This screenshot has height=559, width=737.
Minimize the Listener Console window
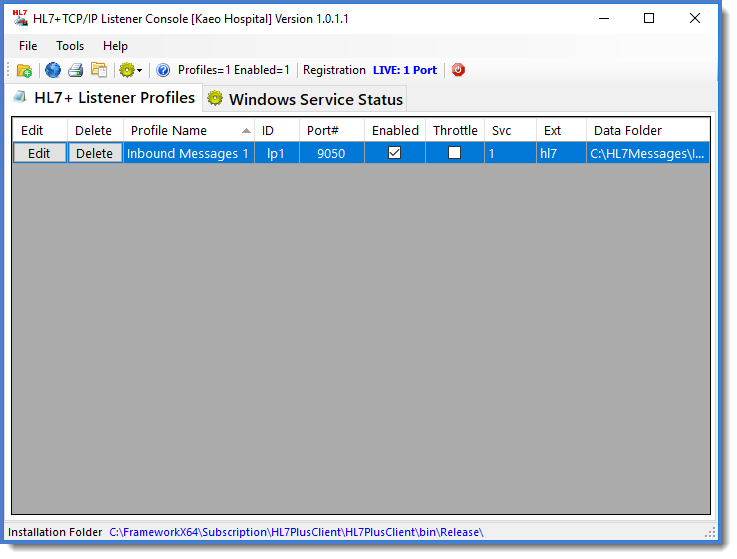(604, 18)
